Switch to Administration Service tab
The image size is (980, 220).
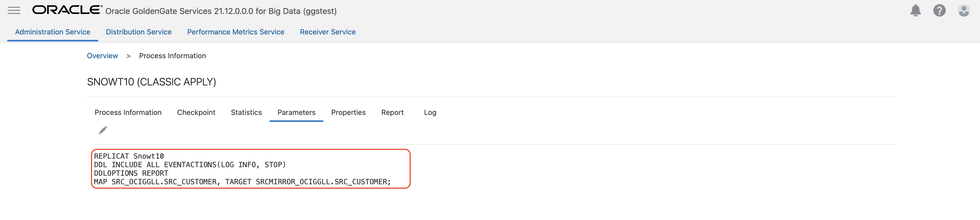(x=52, y=32)
